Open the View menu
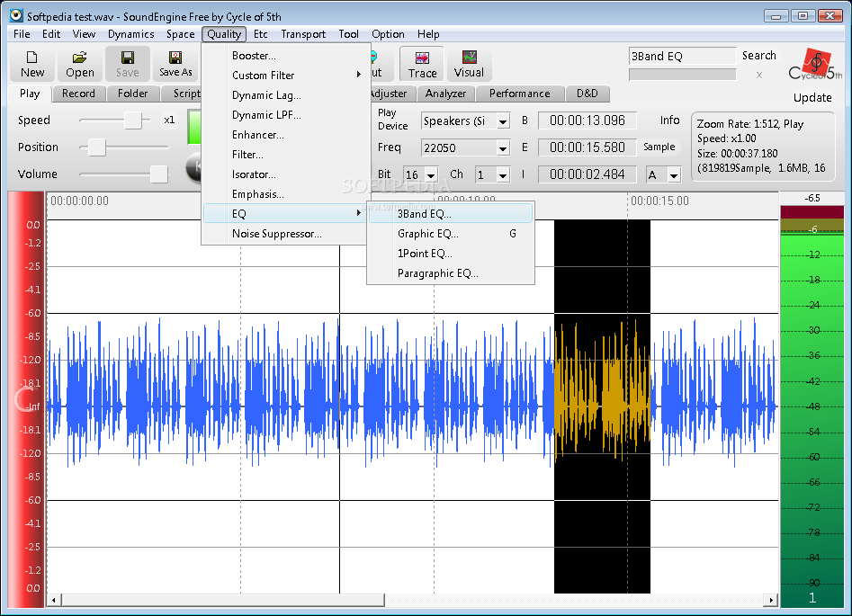 tap(84, 34)
